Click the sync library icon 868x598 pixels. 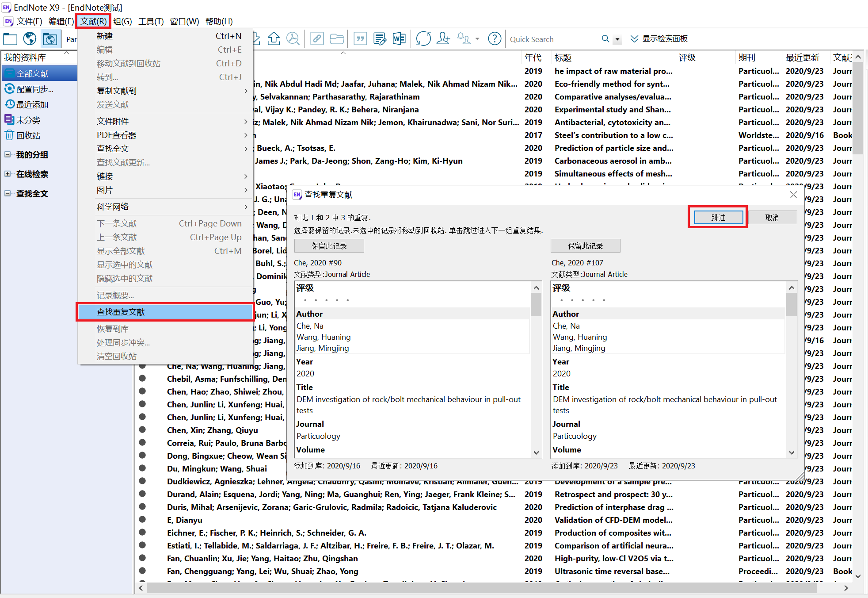(x=423, y=39)
